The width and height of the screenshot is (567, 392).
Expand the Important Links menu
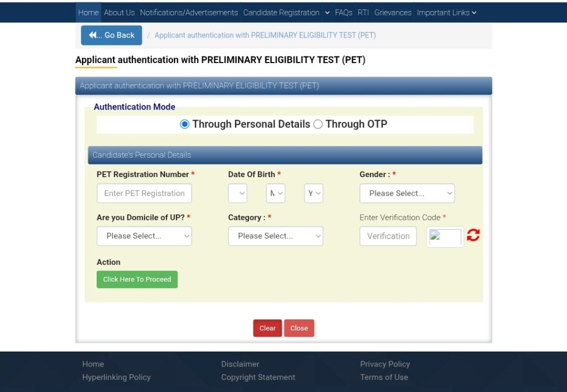click(x=446, y=12)
